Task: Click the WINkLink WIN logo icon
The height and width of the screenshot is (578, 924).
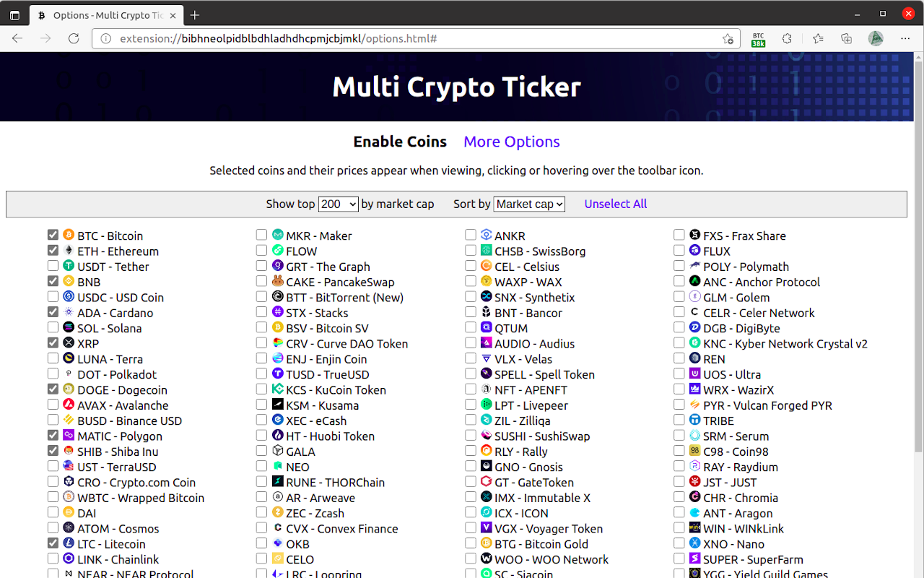Action: [x=694, y=528]
